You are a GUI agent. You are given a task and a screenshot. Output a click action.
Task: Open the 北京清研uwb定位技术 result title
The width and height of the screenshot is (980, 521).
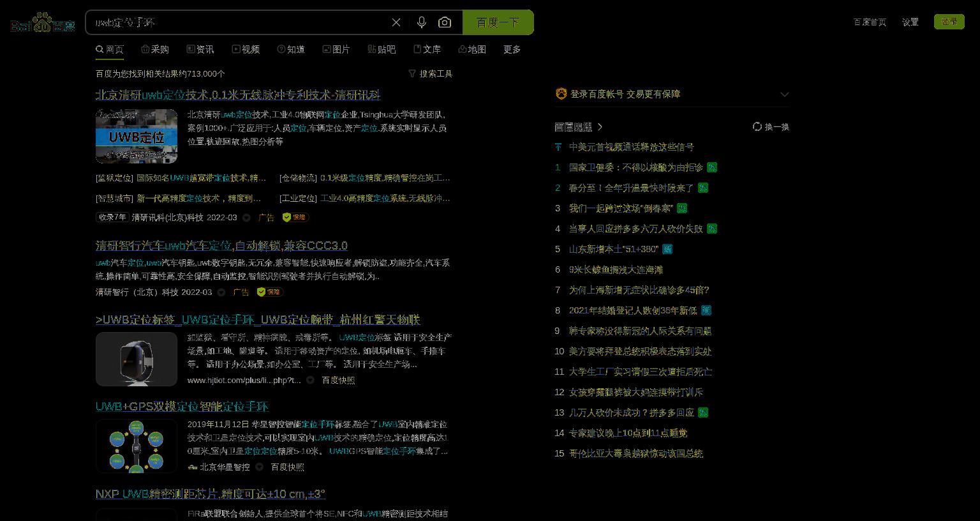pos(238,94)
